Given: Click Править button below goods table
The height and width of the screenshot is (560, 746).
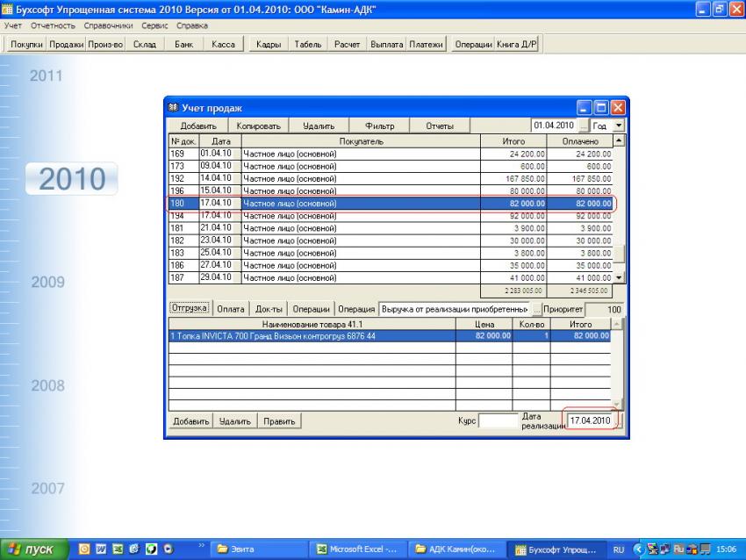Looking at the screenshot, I should pyautogui.click(x=279, y=421).
